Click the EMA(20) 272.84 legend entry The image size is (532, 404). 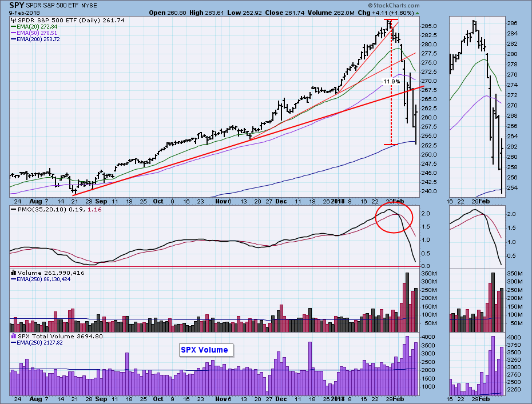34,26
